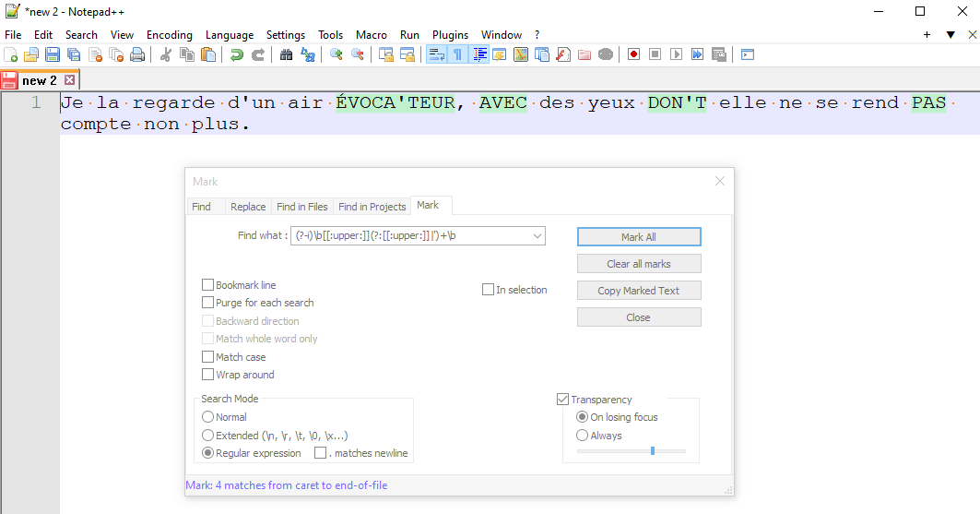Click the Cut scissors icon

point(166,55)
